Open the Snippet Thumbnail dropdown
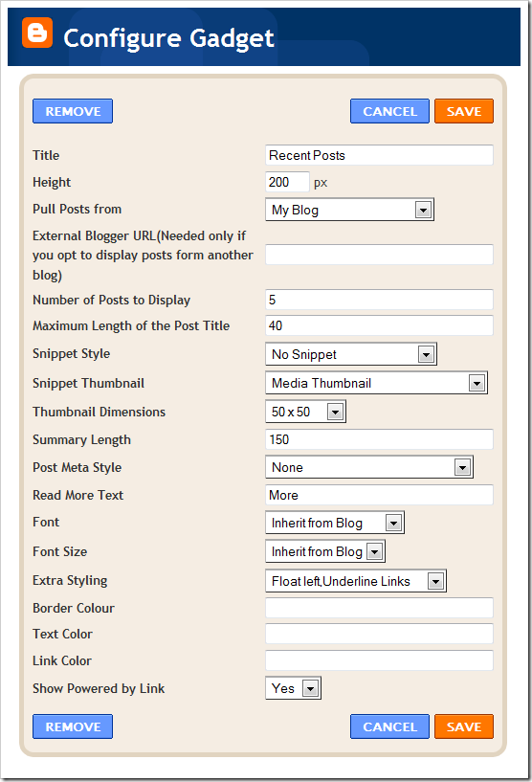Image resolution: width=532 pixels, height=782 pixels. pos(376,383)
